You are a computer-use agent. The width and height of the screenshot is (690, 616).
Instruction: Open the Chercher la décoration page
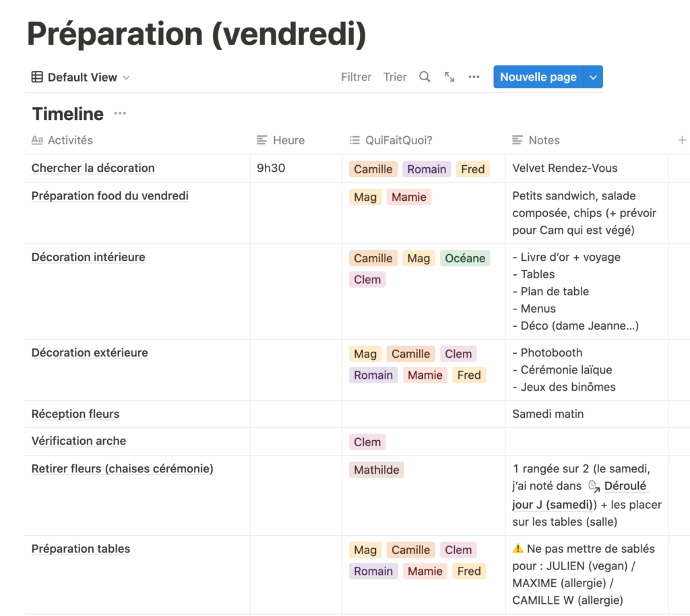coord(93,168)
